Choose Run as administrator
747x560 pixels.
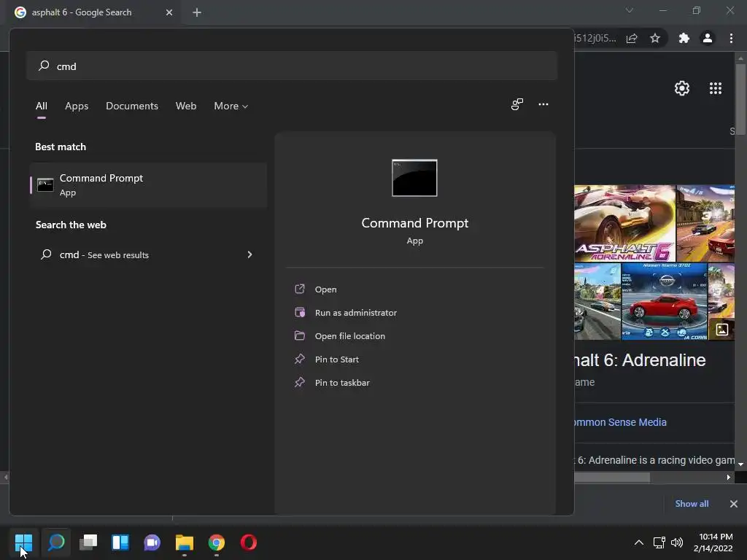tap(355, 312)
